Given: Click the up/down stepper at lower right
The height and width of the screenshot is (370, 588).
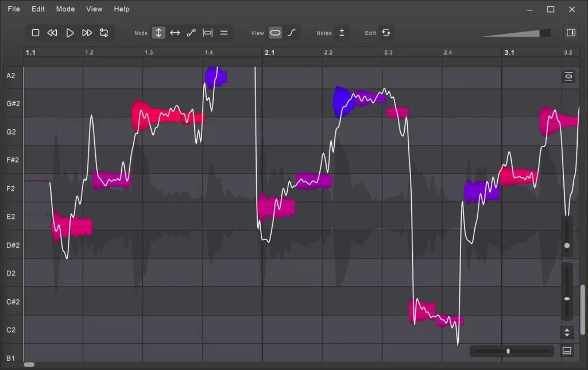Looking at the screenshot, I should pos(567,332).
